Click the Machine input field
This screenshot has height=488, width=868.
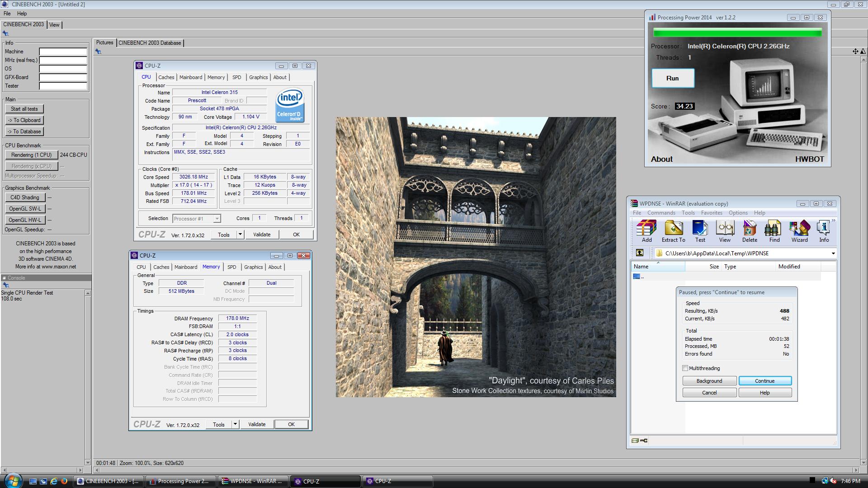pos(63,52)
